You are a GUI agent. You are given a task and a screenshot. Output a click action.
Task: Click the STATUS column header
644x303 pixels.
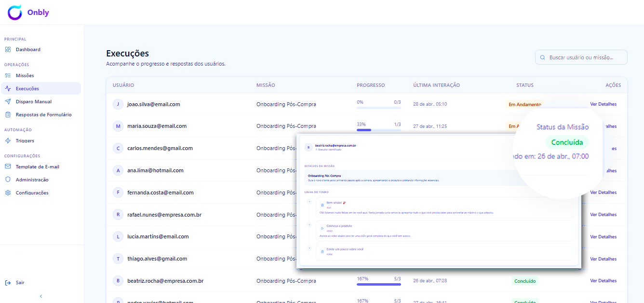[x=525, y=85]
